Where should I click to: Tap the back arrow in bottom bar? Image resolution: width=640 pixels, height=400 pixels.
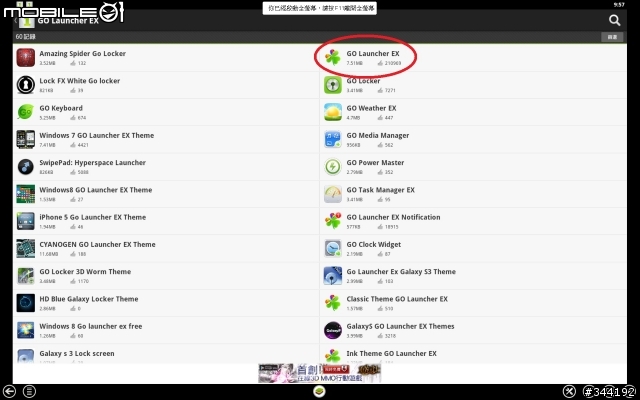[x=9, y=391]
